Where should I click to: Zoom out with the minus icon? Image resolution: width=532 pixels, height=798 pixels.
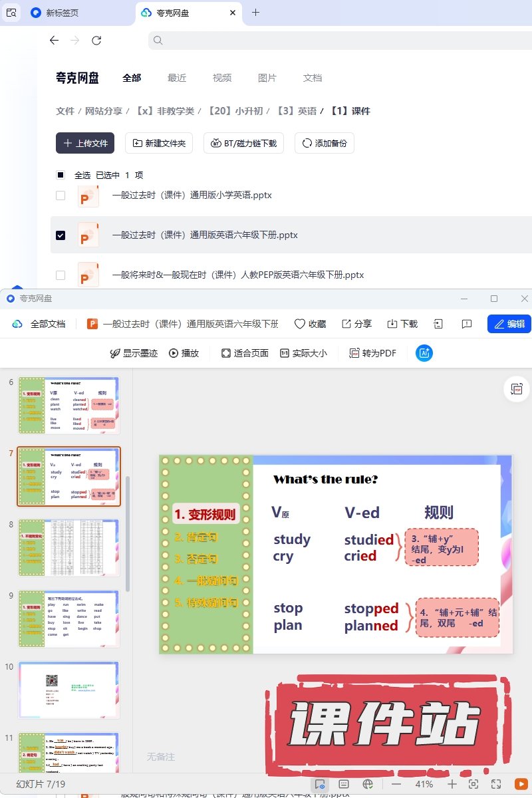pos(396,784)
